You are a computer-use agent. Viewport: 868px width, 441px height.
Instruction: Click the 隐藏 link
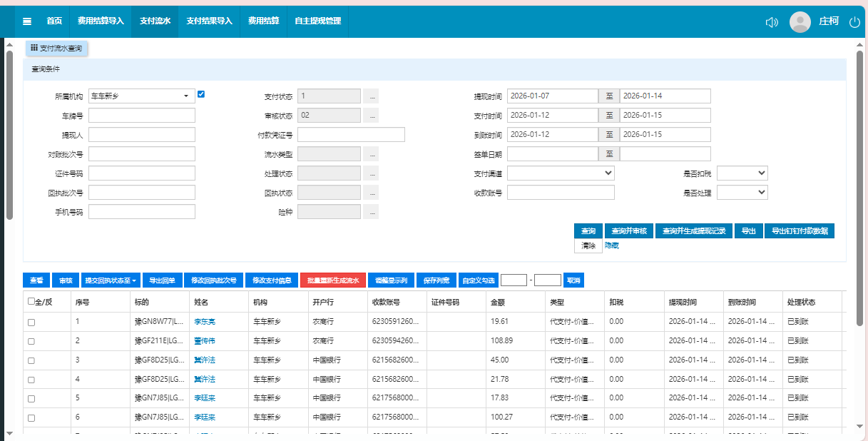[612, 245]
